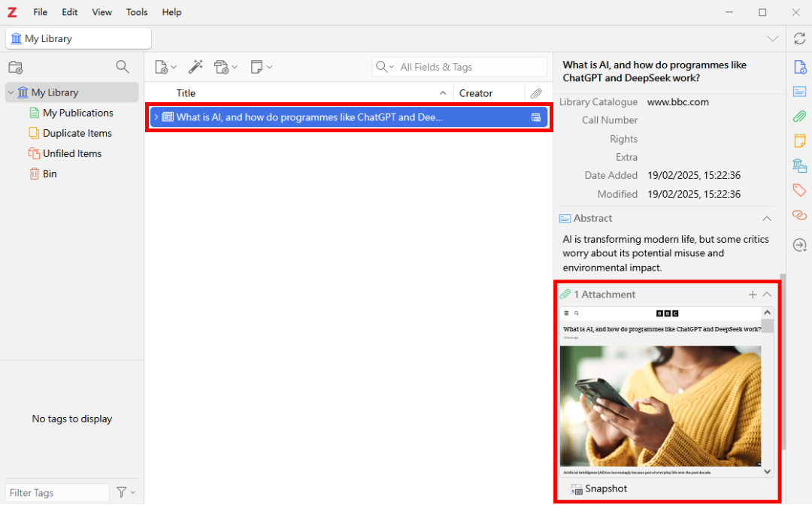Expand the BBC article item row arrow

click(x=156, y=117)
